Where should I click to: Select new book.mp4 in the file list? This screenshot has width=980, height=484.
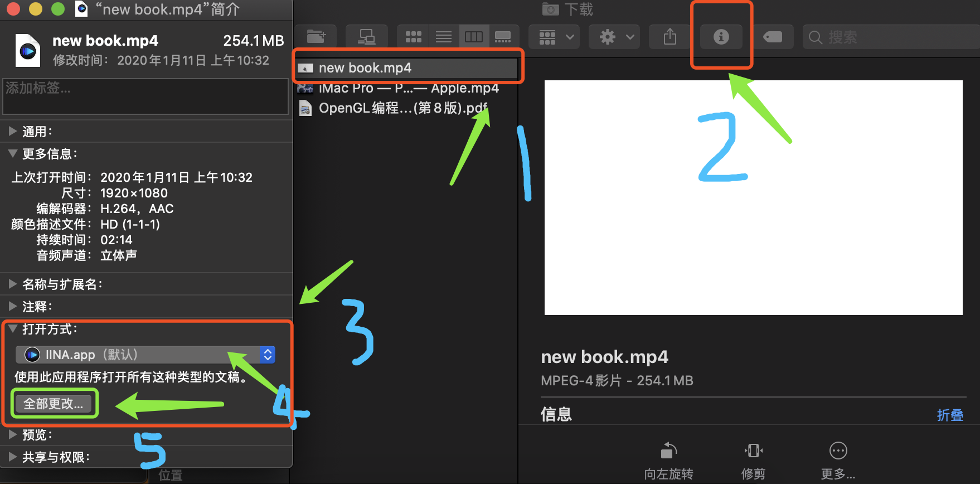[x=407, y=68]
